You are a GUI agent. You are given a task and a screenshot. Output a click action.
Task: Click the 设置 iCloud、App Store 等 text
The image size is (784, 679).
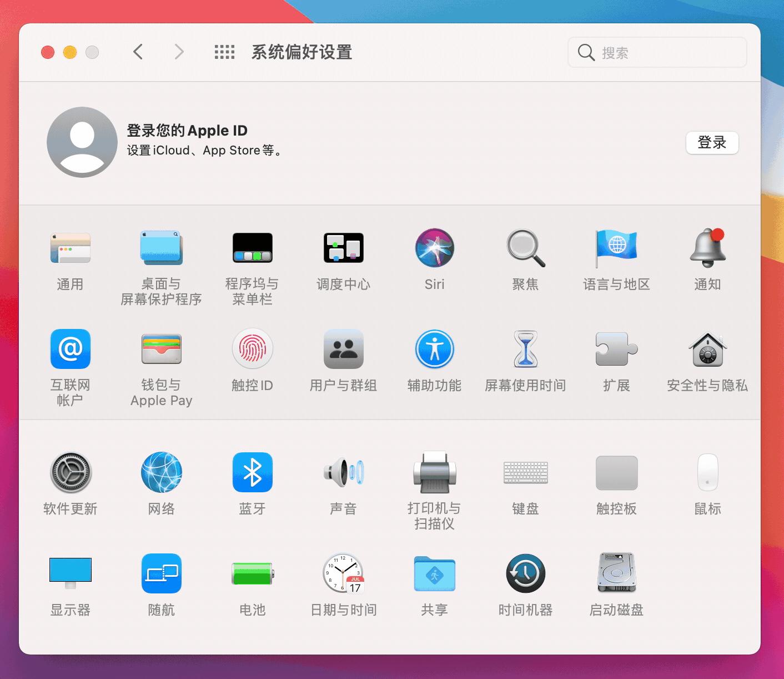pyautogui.click(x=204, y=151)
